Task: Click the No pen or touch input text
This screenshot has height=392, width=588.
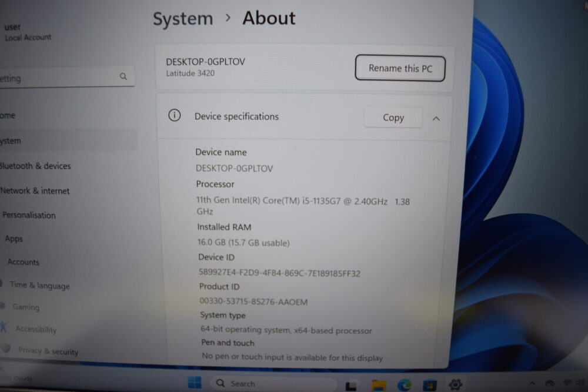Action: tap(292, 357)
